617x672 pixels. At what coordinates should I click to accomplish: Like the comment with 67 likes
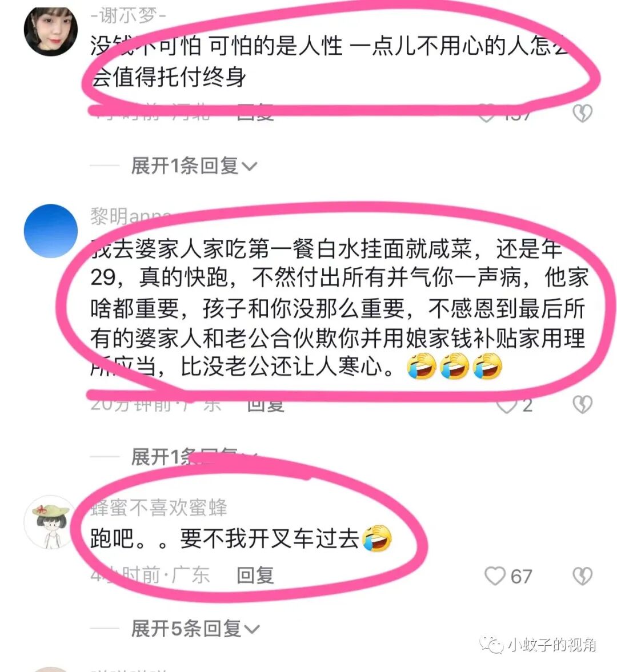495,576
